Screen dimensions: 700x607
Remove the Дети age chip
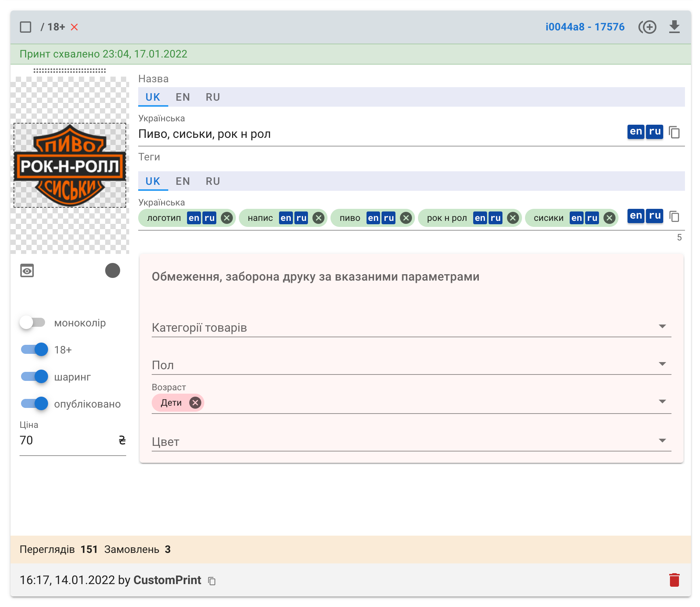195,403
